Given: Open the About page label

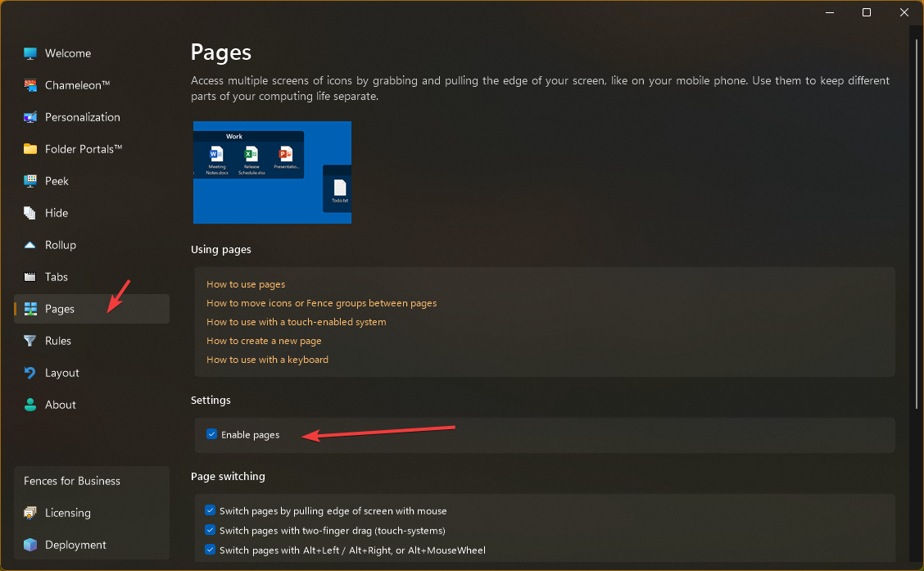Looking at the screenshot, I should [x=60, y=405].
